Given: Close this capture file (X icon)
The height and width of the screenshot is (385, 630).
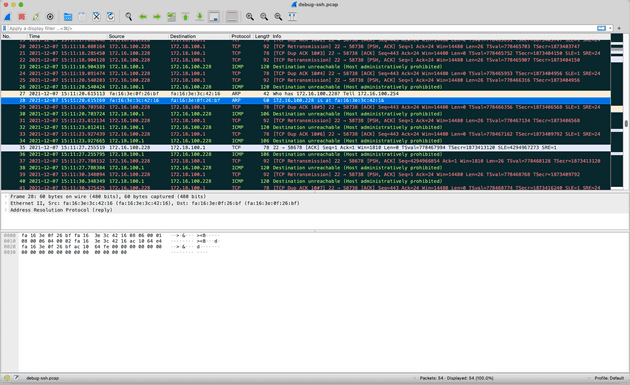Looking at the screenshot, I should [x=96, y=17].
